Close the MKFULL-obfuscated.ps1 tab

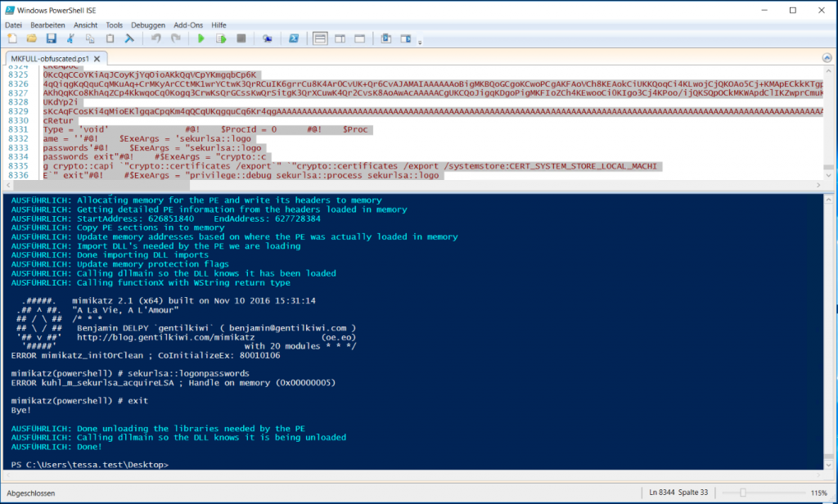point(97,59)
